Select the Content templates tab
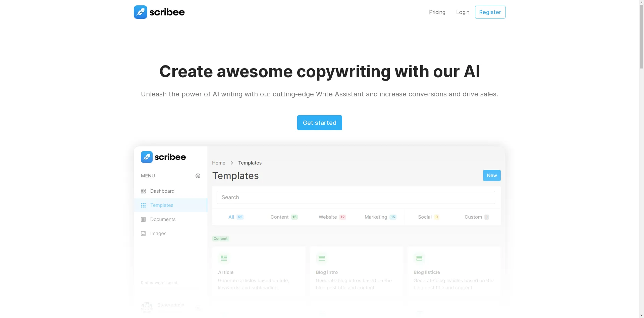644x318 pixels. (x=284, y=217)
